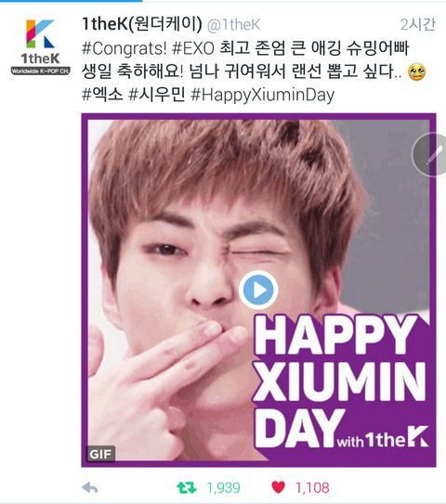Tap the floating compose tweet pen button

tap(429, 155)
